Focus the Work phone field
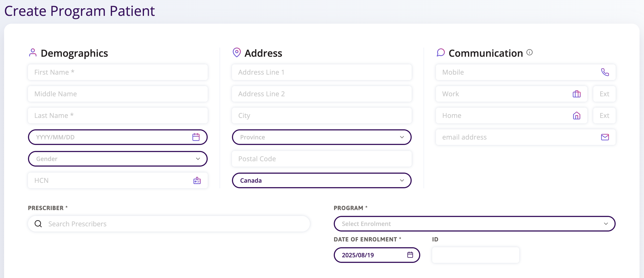The image size is (644, 278). pos(511,94)
